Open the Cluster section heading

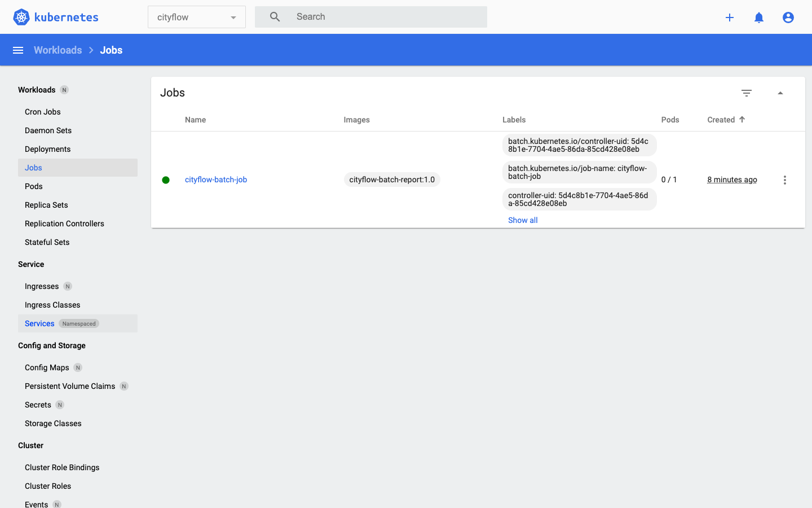[x=30, y=445]
